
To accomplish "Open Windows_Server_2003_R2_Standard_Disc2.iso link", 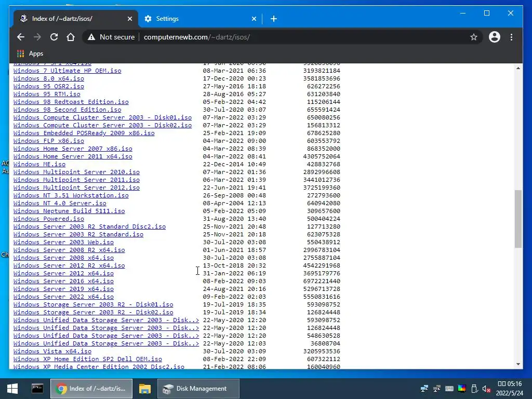I will [89, 227].
